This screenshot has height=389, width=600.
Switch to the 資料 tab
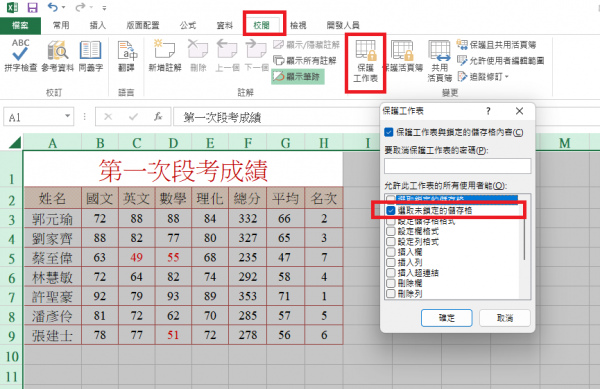pyautogui.click(x=225, y=25)
